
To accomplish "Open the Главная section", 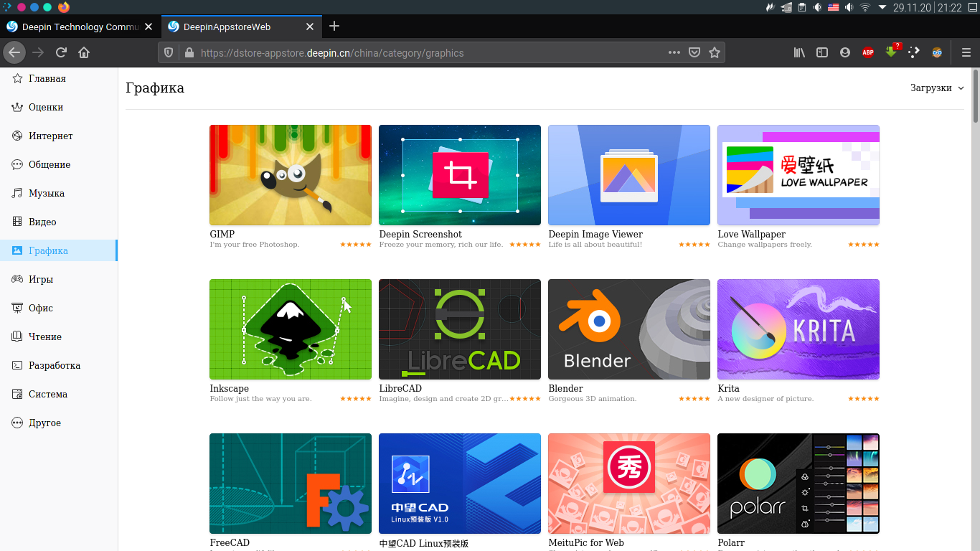I will coord(58,78).
